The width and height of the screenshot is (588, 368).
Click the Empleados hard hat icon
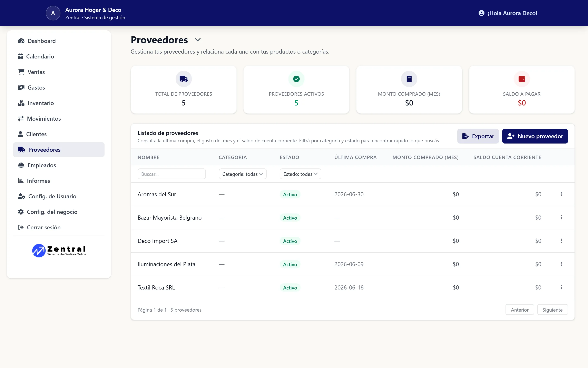[x=21, y=165]
